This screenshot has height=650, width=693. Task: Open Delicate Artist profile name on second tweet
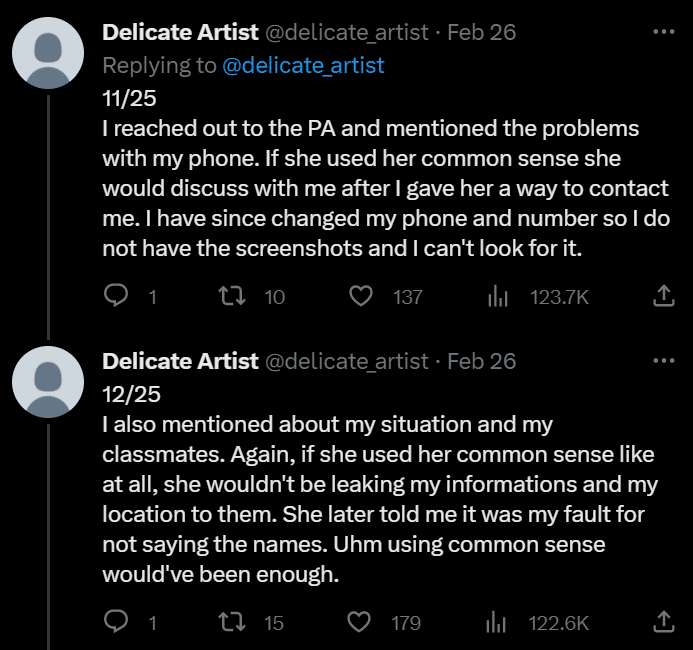click(x=180, y=361)
